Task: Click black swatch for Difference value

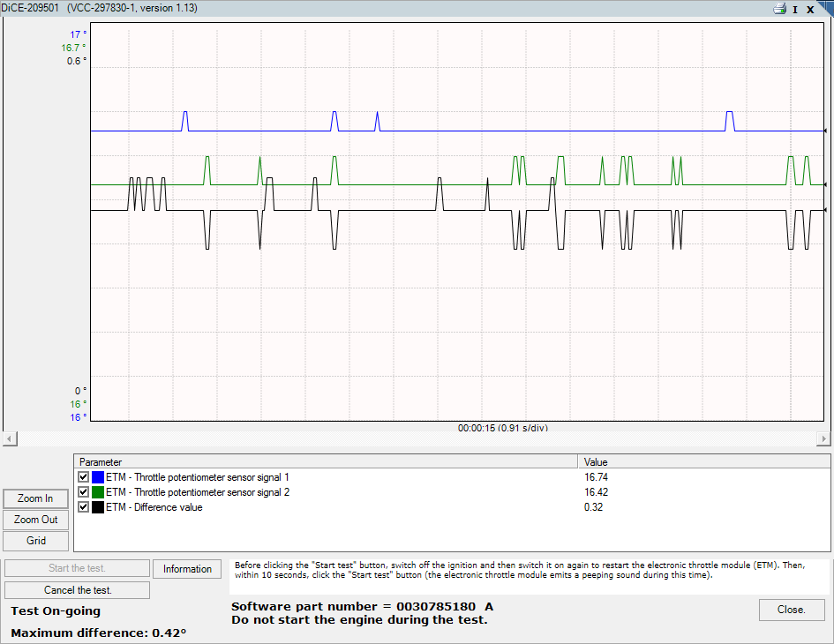Action: [97, 507]
